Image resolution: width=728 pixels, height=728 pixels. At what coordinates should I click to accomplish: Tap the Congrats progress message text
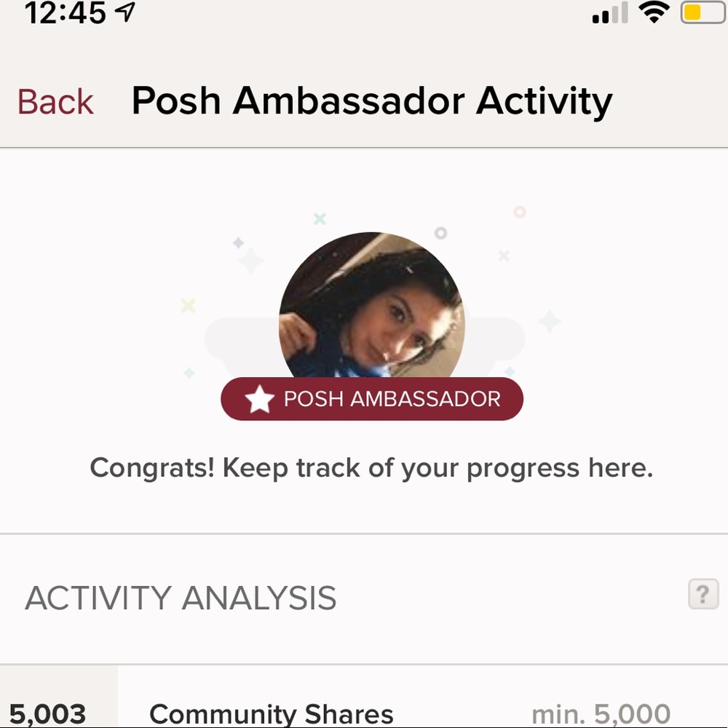[371, 468]
